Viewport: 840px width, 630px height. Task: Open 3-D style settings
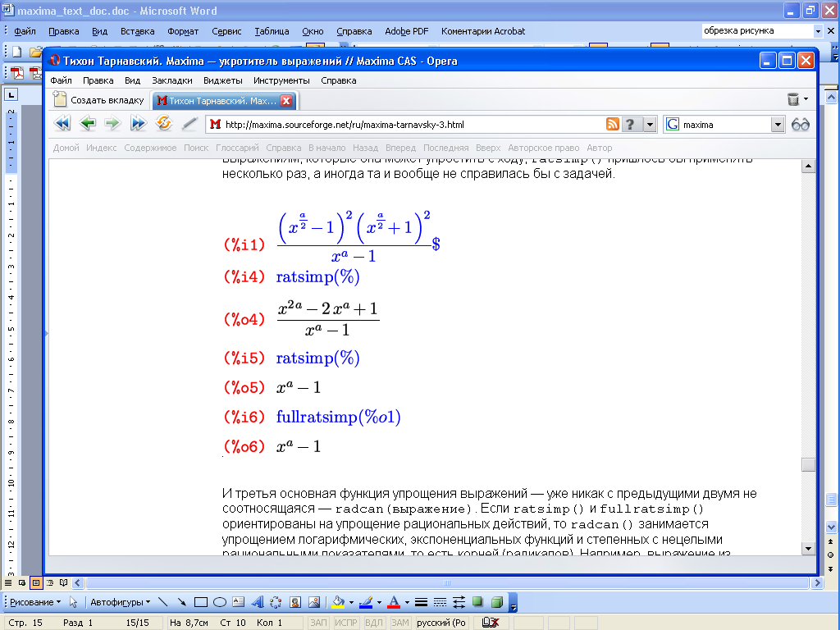click(x=497, y=602)
